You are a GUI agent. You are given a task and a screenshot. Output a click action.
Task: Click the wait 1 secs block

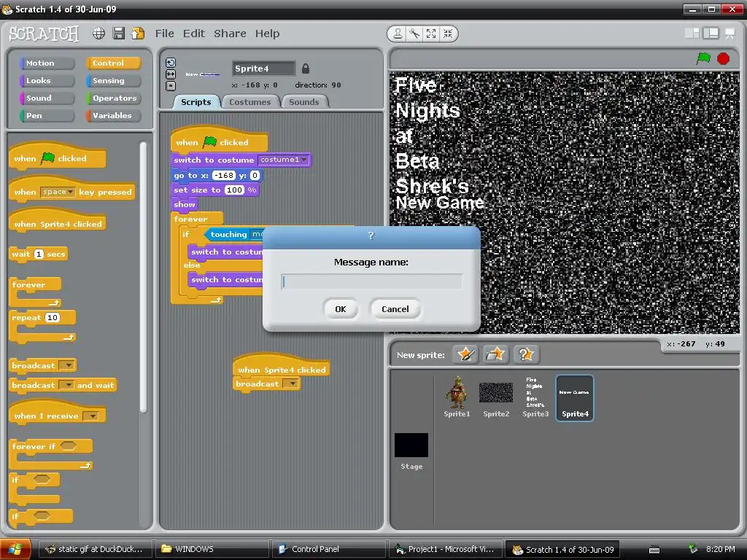39,254
